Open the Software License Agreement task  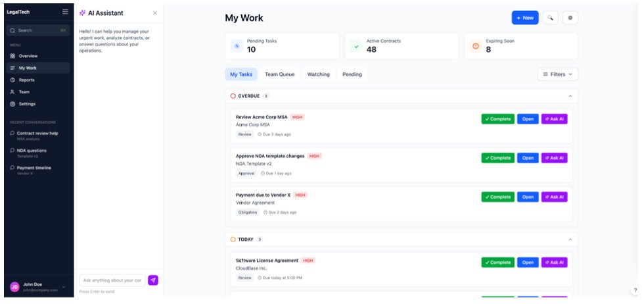(x=528, y=263)
